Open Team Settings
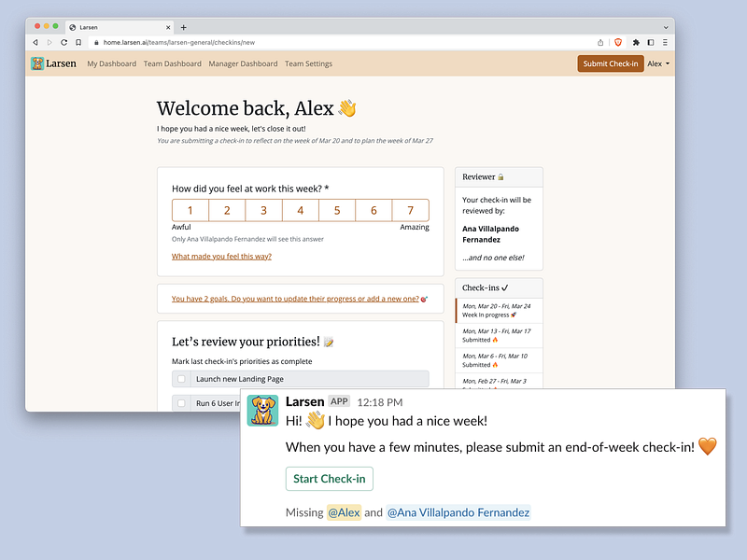The image size is (747, 560). coord(309,63)
